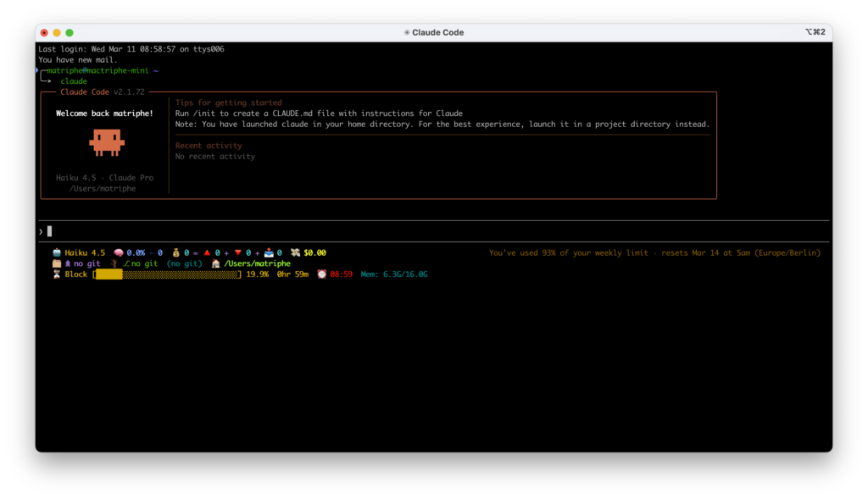Click the robot icon beside Haiku 4.5
Screen dimensions: 868x499
click(57, 252)
